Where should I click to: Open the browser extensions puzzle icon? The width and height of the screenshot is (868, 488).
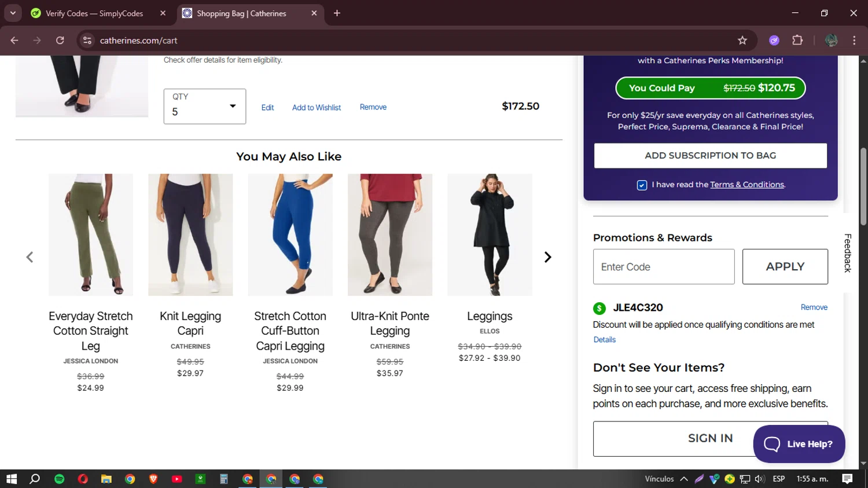point(797,41)
